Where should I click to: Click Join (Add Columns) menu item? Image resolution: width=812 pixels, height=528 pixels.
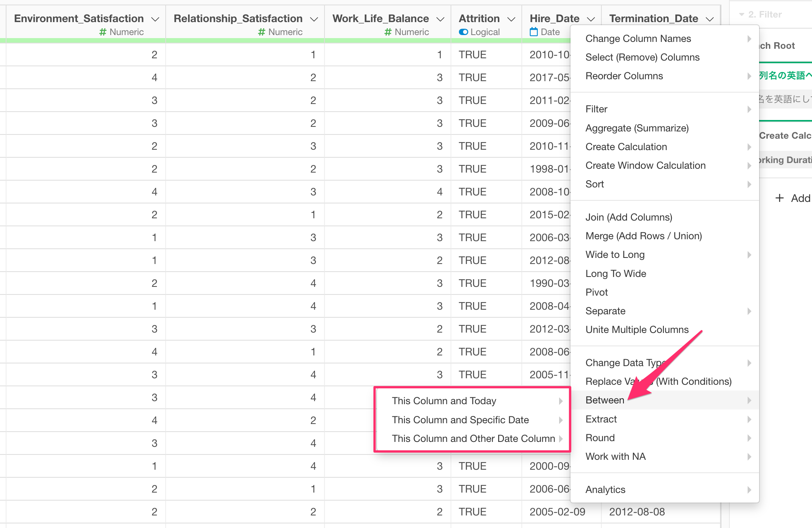(x=628, y=217)
